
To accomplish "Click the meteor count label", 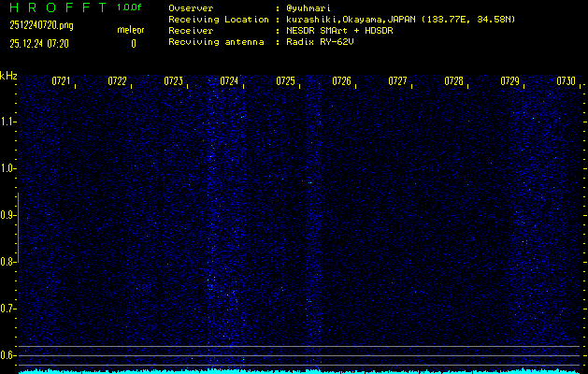I will [x=131, y=30].
